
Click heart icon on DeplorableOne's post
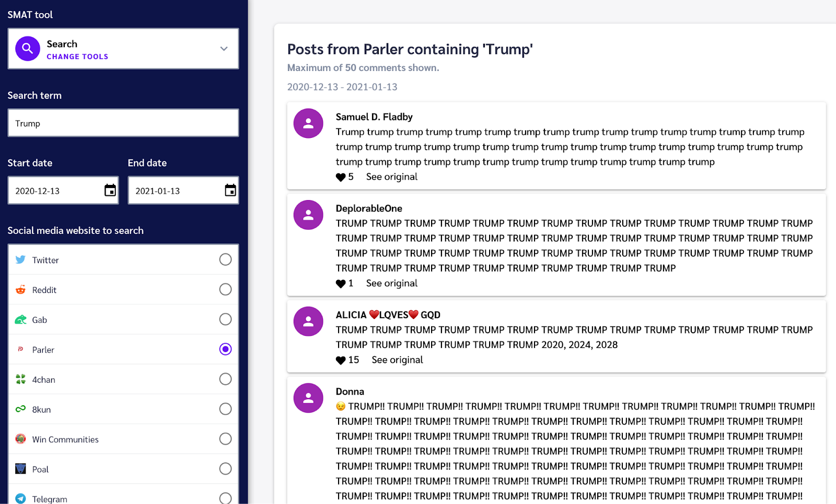[x=341, y=284]
